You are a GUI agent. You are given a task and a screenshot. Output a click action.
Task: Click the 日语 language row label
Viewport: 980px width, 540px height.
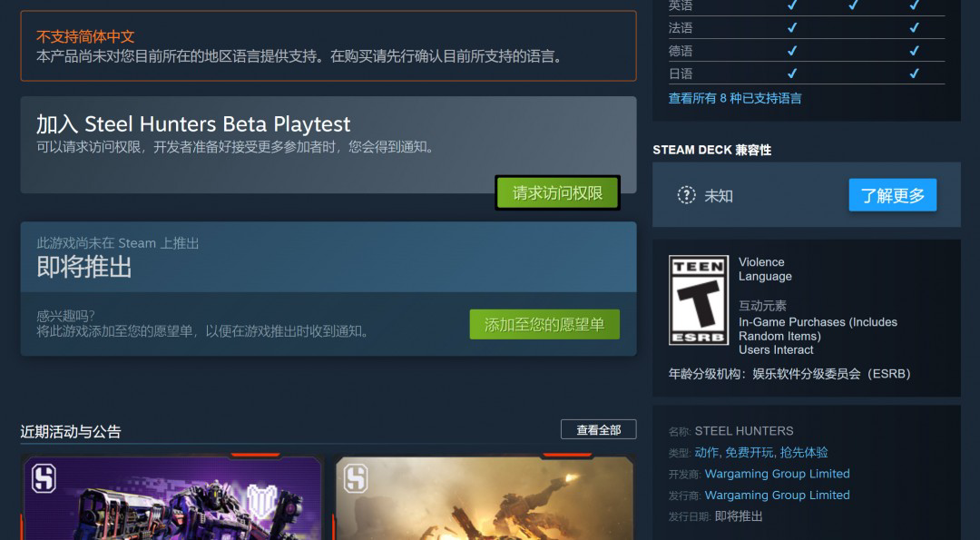tap(681, 74)
